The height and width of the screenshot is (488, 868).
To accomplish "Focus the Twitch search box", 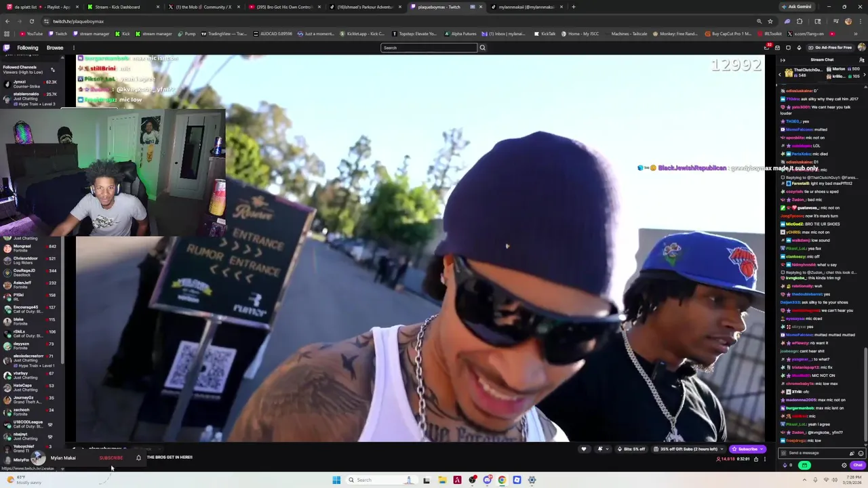I will (x=429, y=47).
